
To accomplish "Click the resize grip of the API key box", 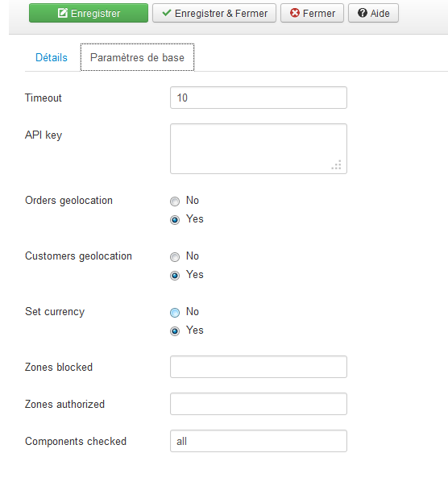I will [337, 164].
